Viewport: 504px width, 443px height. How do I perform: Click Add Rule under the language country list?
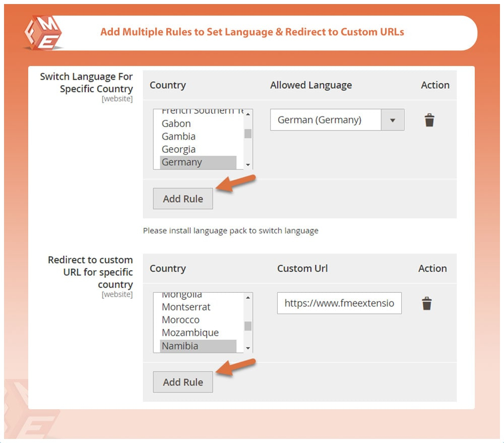tap(182, 199)
